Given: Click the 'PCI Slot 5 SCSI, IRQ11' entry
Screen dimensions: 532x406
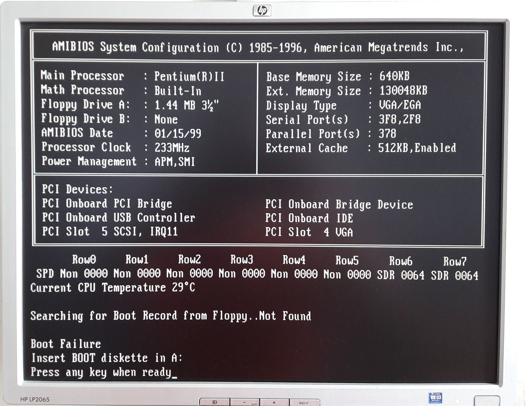Looking at the screenshot, I should [x=110, y=232].
